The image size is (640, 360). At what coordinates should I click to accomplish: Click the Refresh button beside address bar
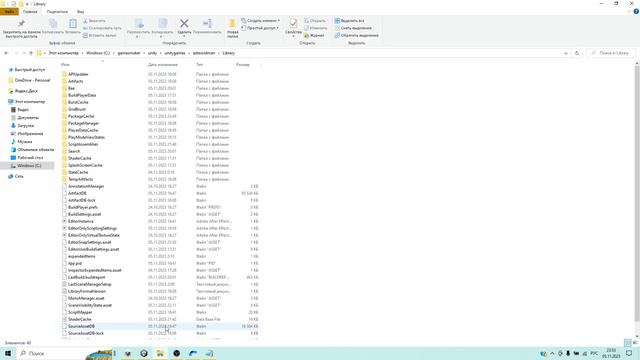click(x=577, y=53)
